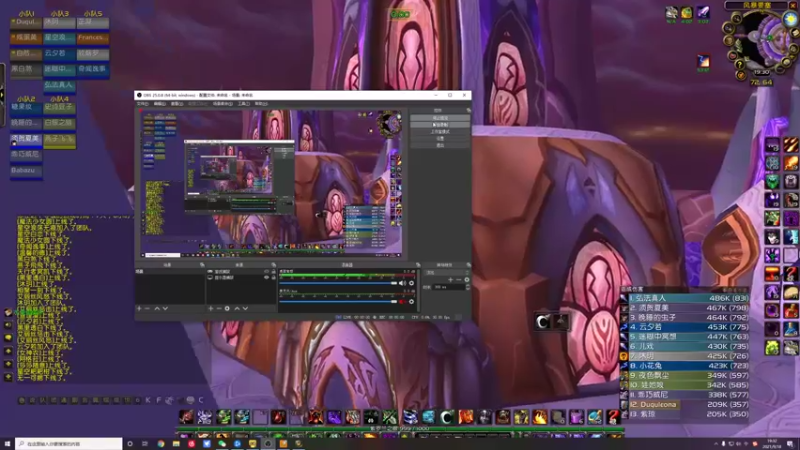Open Chrome from the Windows taskbar

[161, 444]
